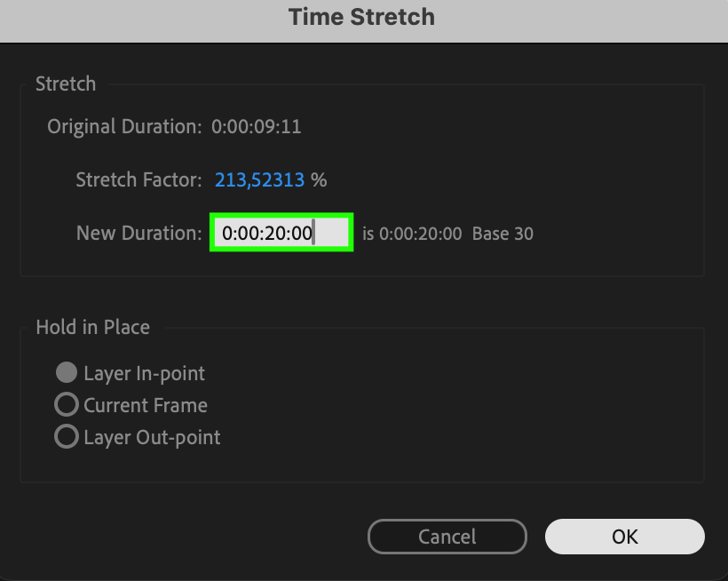
Task: Click the Time Stretch title bar
Action: [x=362, y=17]
